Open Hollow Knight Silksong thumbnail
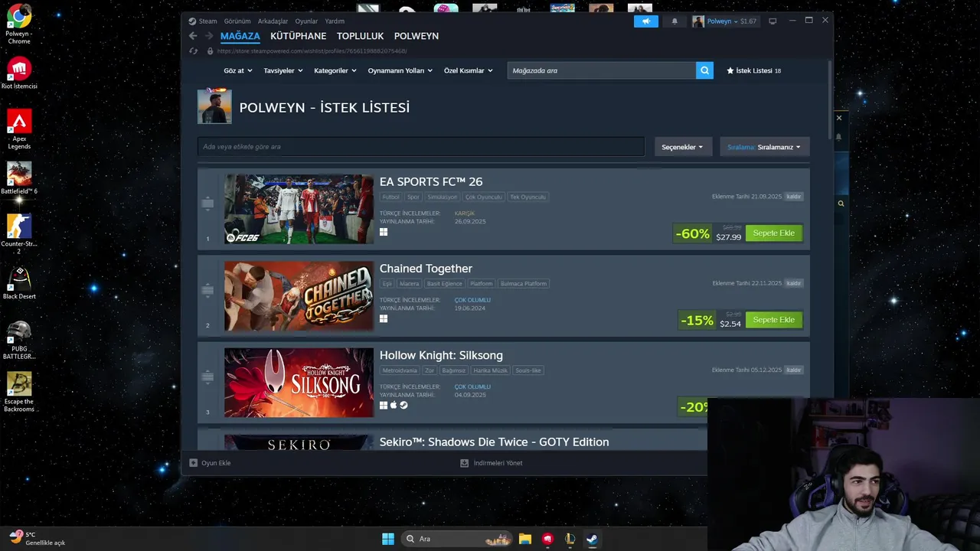Viewport: 980px width, 551px height. pos(299,382)
